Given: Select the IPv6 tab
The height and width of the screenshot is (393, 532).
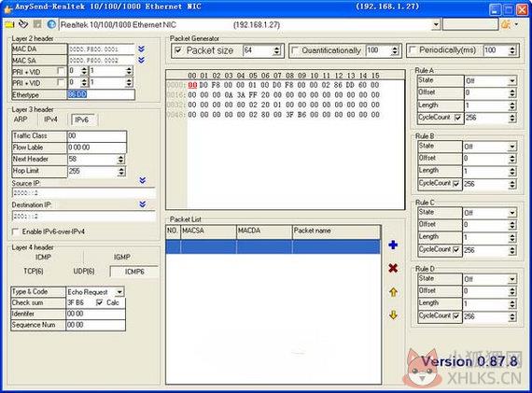Looking at the screenshot, I should (82, 119).
